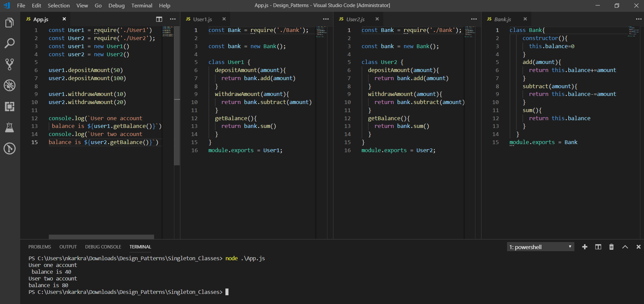Viewport: 644px width, 304px height.
Task: Open More Actions menu of User1.js editor
Action: coord(326,19)
